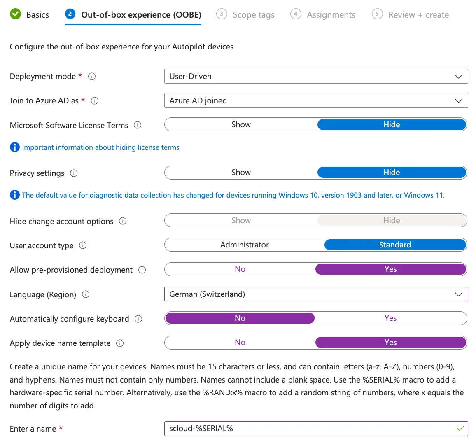The height and width of the screenshot is (448, 476).
Task: Set Automatically configure keyboard to Yes
Action: 391,318
